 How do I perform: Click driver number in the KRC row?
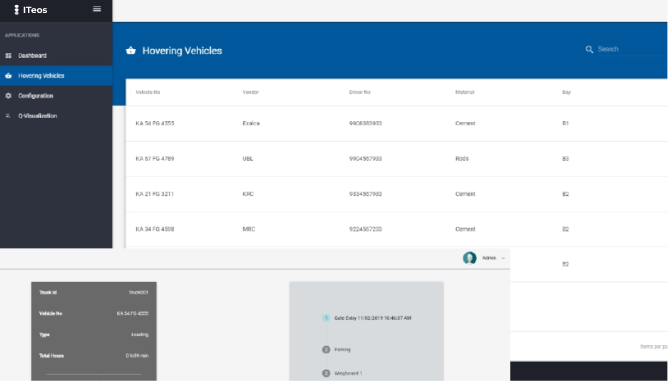366,194
